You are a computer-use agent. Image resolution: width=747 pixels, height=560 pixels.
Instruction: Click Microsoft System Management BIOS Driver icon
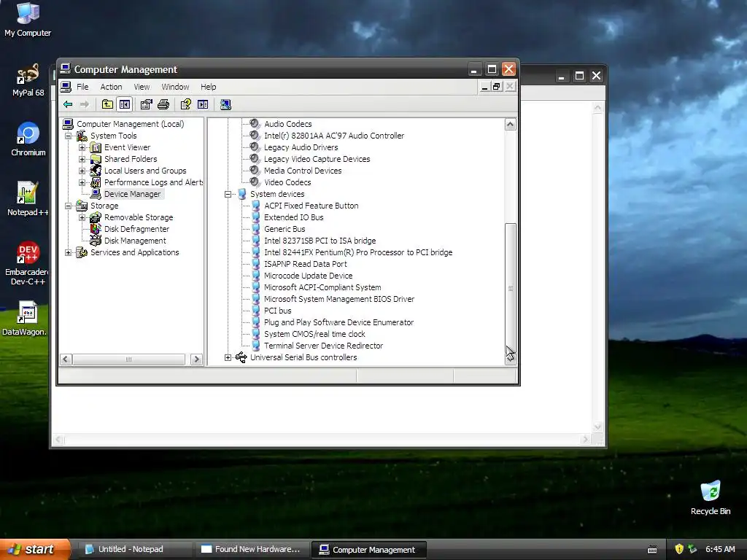point(256,299)
